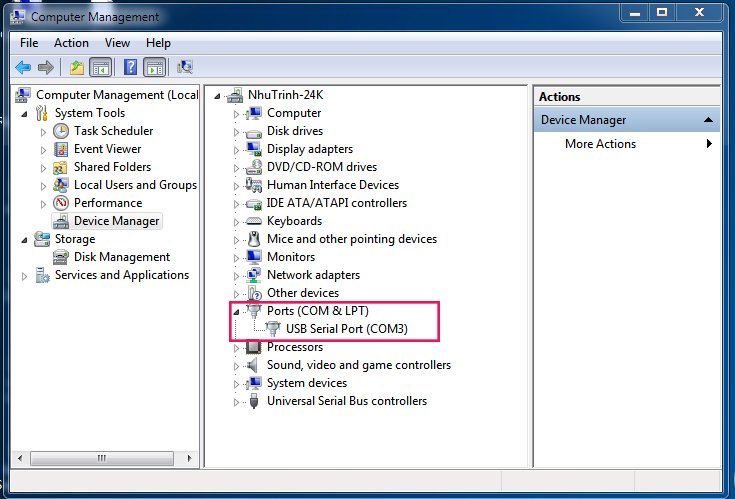
Task: Open the Action menu
Action: pos(71,43)
